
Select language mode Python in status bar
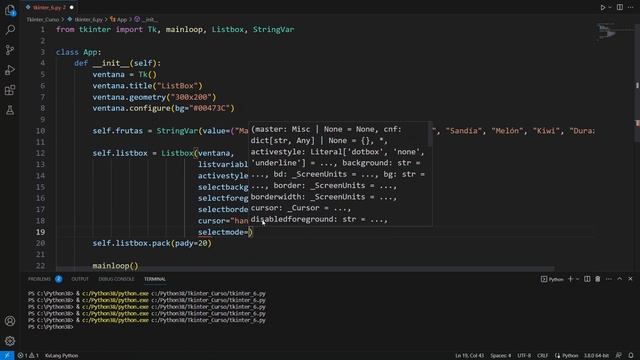570,356
